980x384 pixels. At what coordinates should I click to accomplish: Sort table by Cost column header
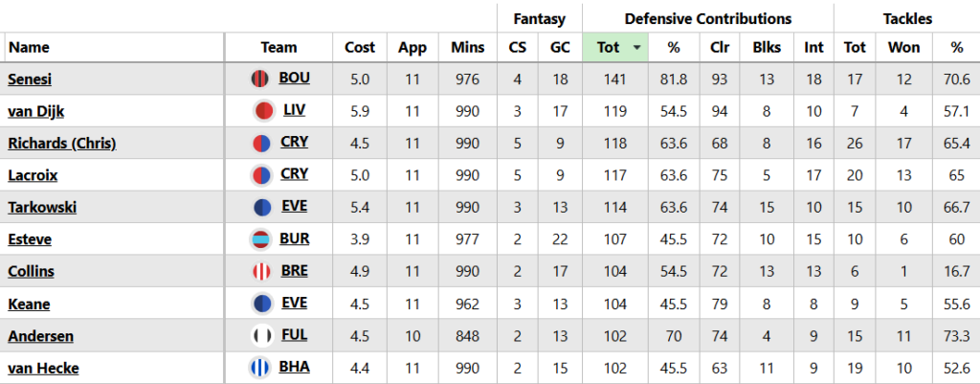(360, 47)
